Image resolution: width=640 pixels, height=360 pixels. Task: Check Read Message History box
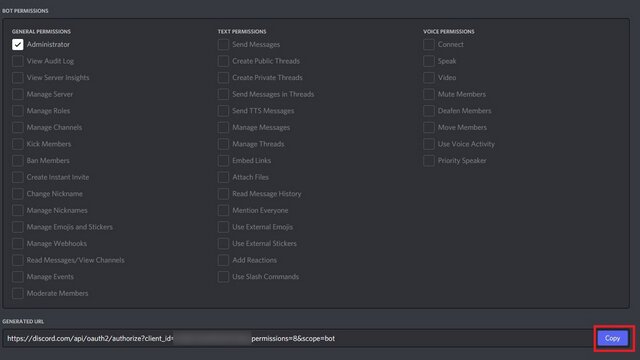pos(223,194)
